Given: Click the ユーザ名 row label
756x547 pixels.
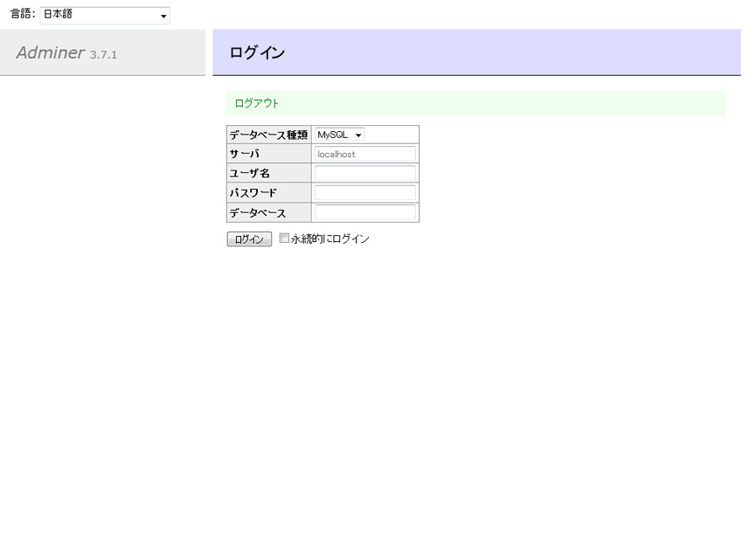Looking at the screenshot, I should pos(249,173).
